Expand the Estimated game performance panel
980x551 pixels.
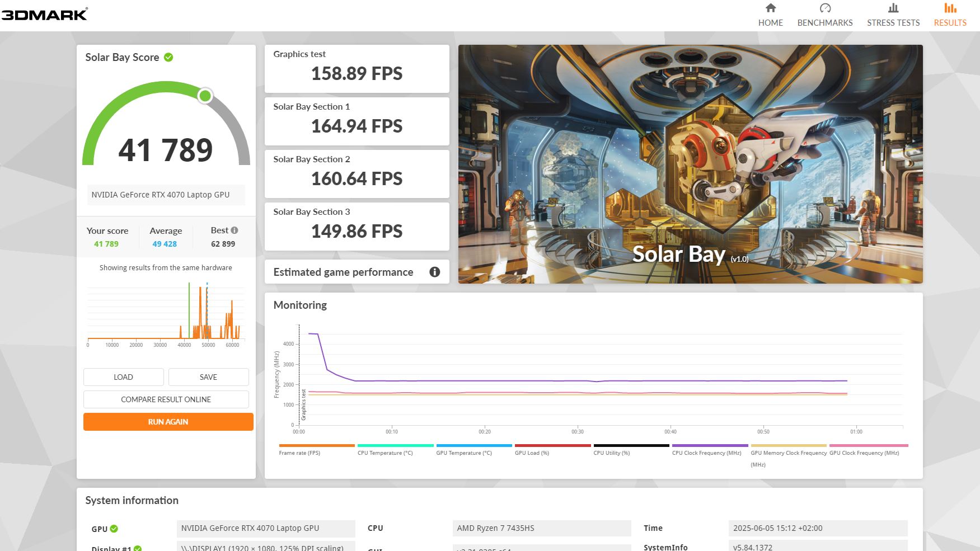(357, 272)
